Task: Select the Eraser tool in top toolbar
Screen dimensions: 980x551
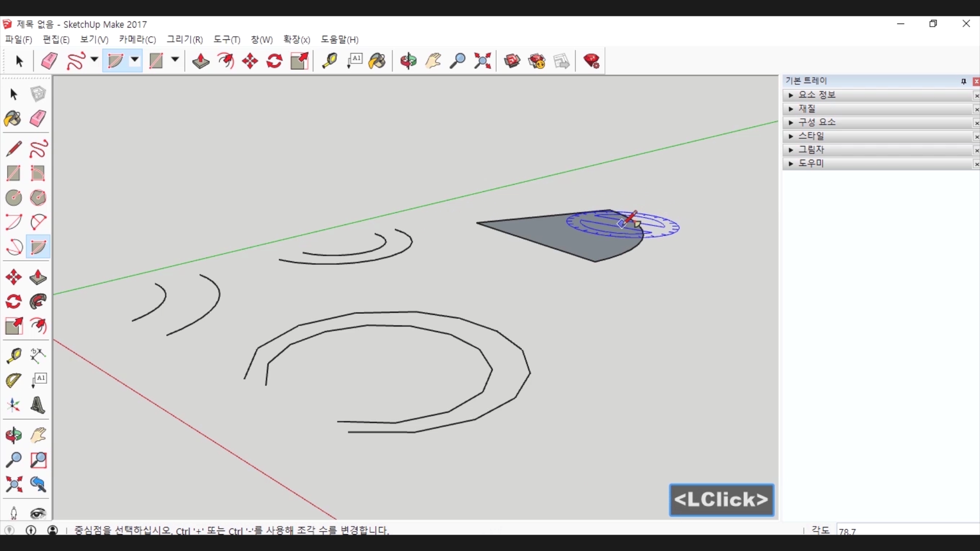Action: (x=49, y=61)
